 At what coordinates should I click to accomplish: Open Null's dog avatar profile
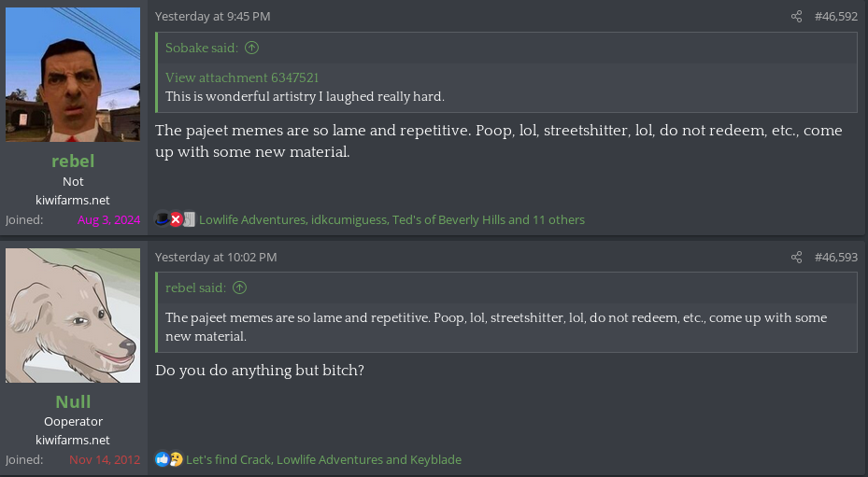73,316
